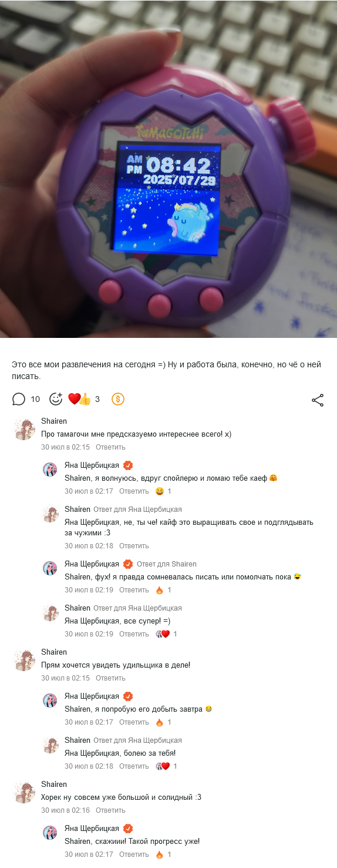
Task: Open the comments speech bubble icon
Action: point(19,400)
